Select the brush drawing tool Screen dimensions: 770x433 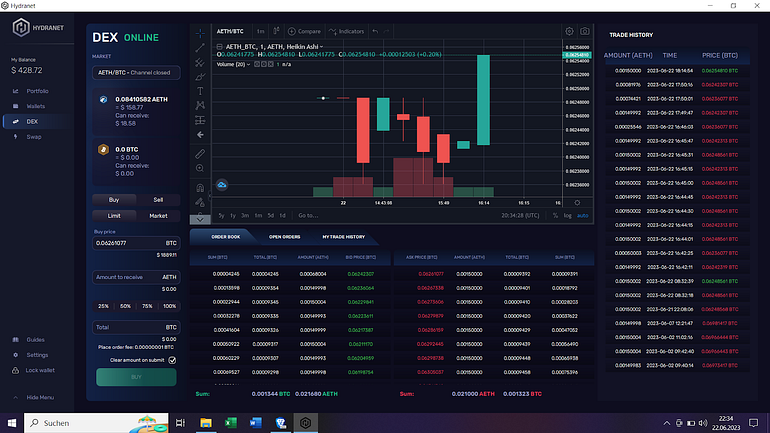click(x=200, y=77)
